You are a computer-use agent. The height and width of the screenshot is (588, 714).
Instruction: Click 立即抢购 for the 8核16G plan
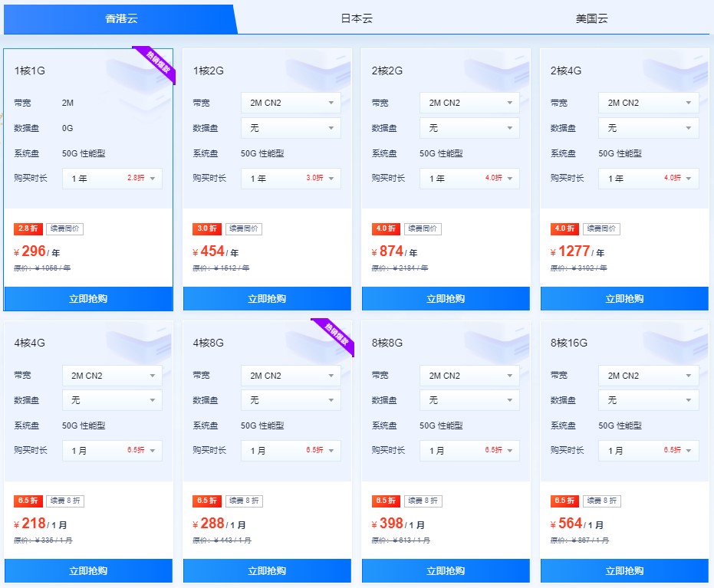pyautogui.click(x=624, y=570)
